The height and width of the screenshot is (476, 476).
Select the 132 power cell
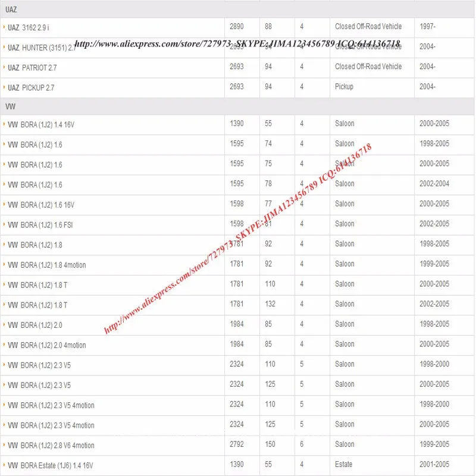[270, 304]
